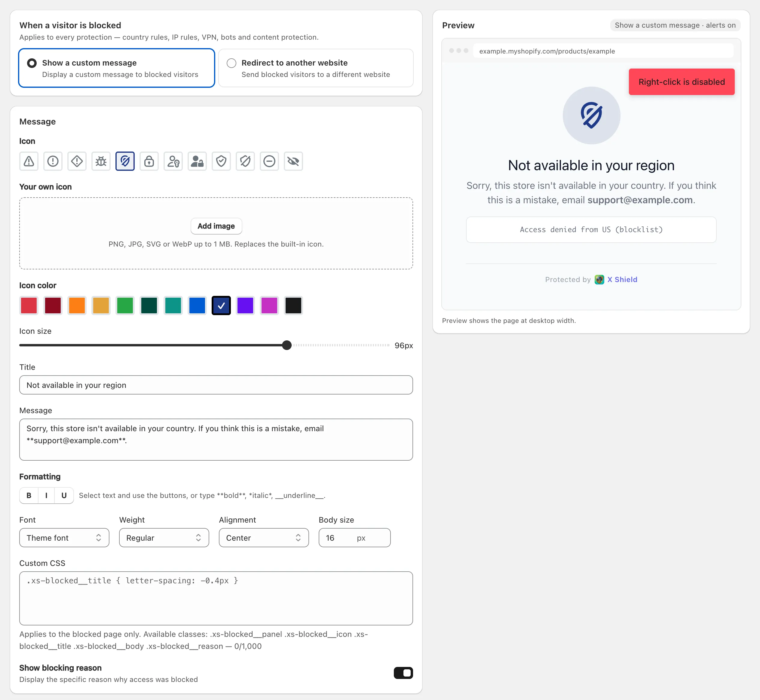The width and height of the screenshot is (760, 700).
Task: Choose Show a custom message option
Action: click(117, 68)
